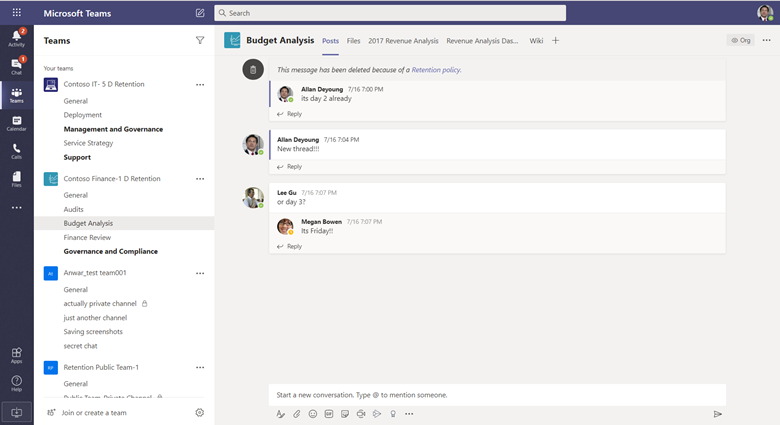Reply to the 'its day 2 already' thread

point(290,114)
